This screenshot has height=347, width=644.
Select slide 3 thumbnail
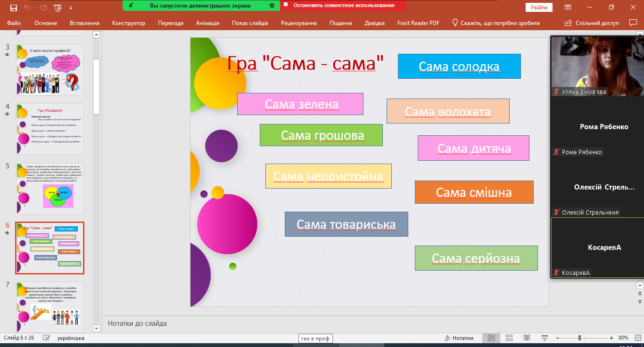(x=50, y=70)
